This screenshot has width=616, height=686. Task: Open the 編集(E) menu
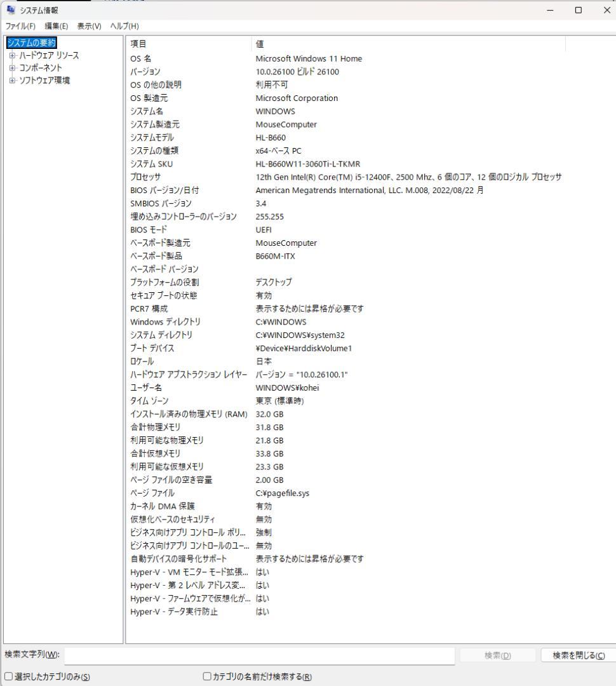click(x=57, y=25)
